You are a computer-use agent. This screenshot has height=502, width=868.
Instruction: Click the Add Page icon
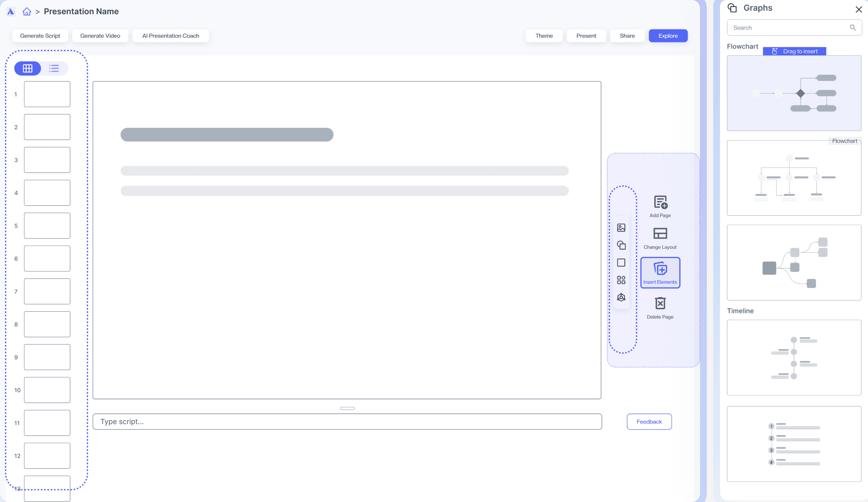(660, 202)
